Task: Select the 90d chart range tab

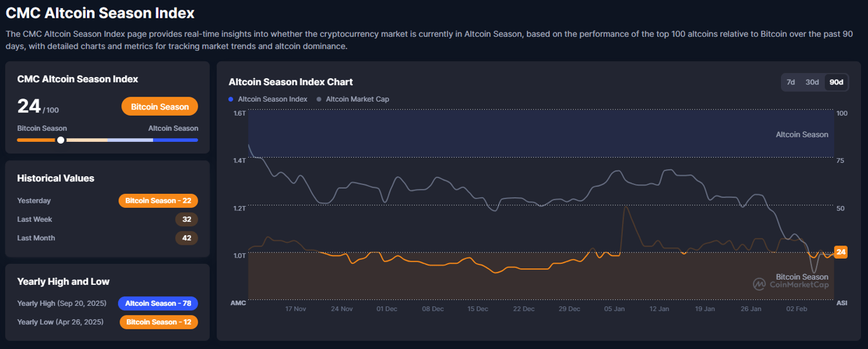Action: (x=836, y=82)
